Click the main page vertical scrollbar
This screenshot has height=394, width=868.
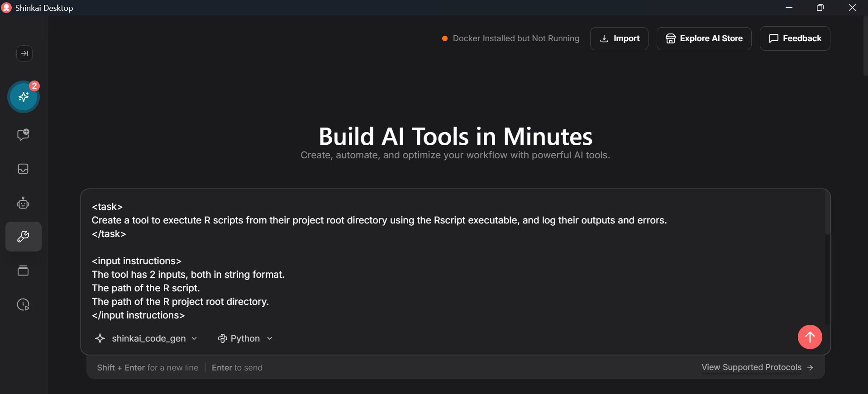(865, 45)
